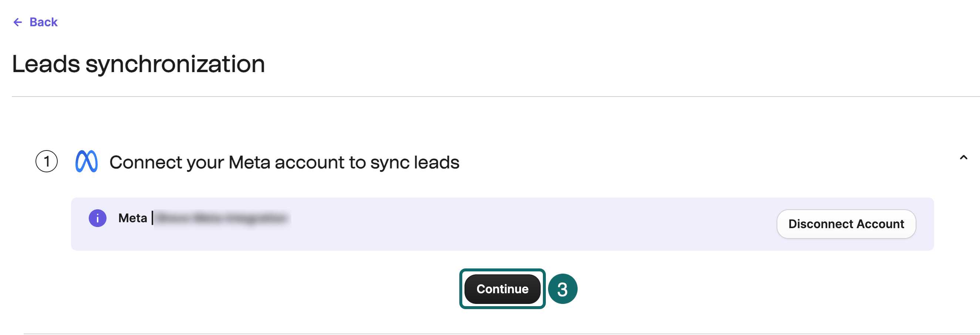
Task: Collapse the Meta connection section with the chevron
Action: (963, 157)
